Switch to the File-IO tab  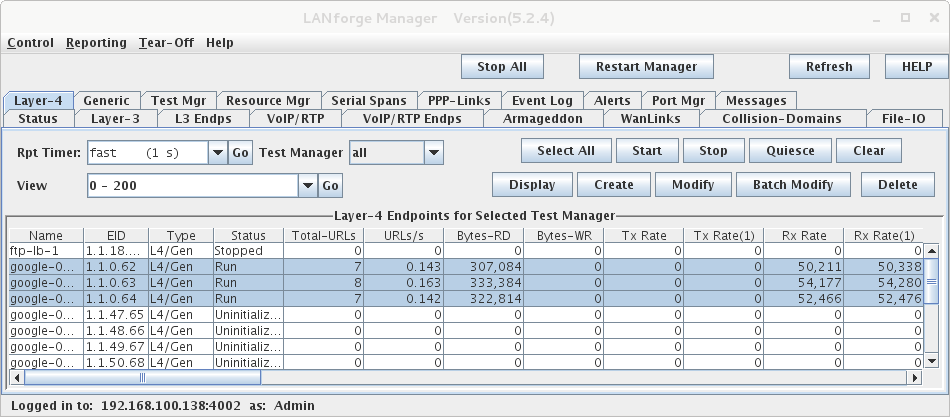coord(905,119)
